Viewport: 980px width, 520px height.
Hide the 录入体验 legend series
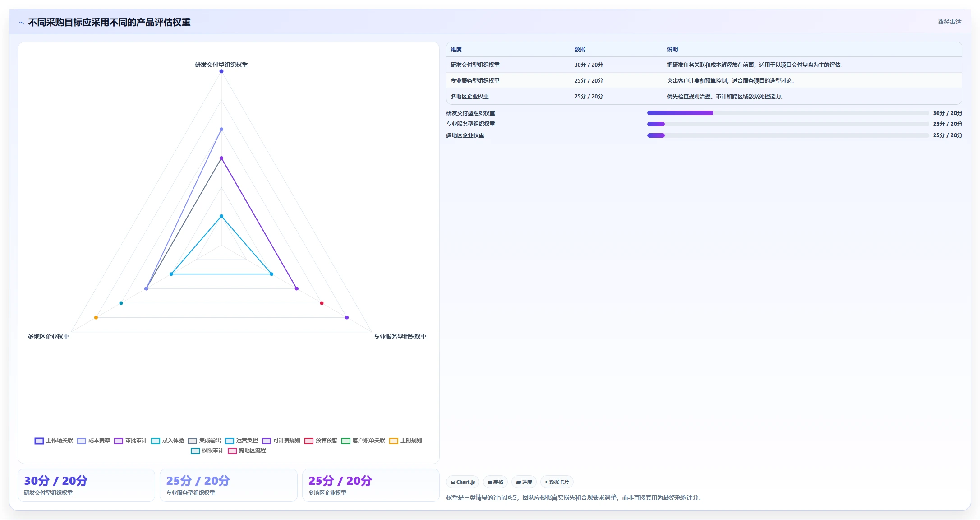coord(167,441)
